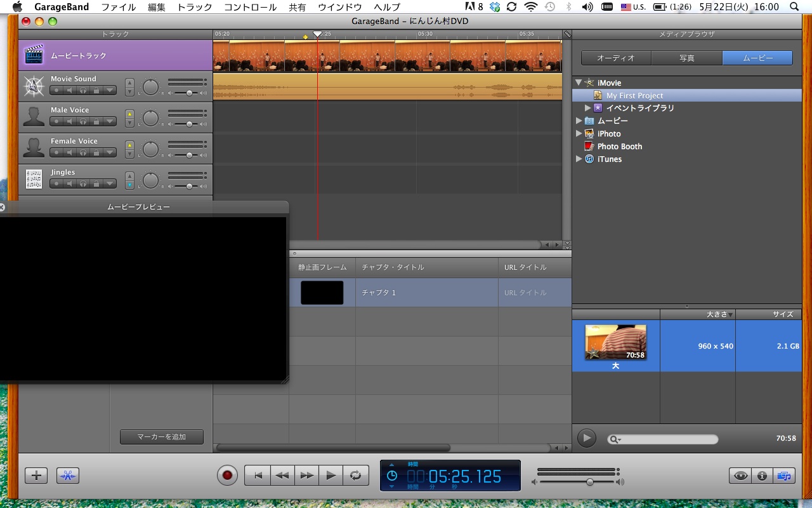812x508 pixels.
Task: Toggle the cycle region button
Action: click(355, 475)
